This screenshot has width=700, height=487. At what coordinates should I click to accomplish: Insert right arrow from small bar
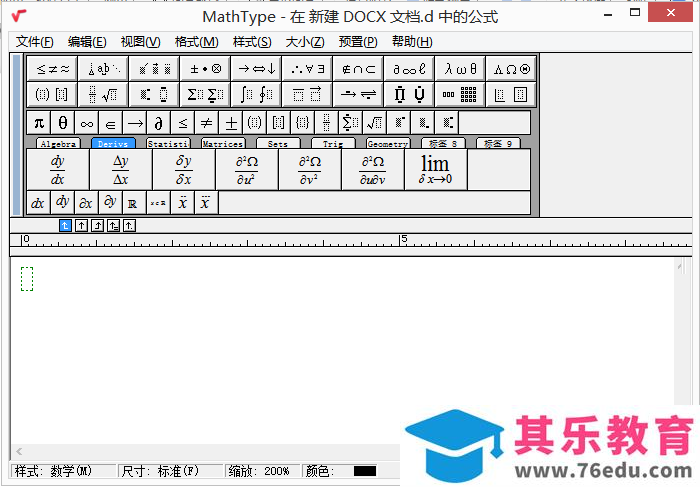point(135,123)
